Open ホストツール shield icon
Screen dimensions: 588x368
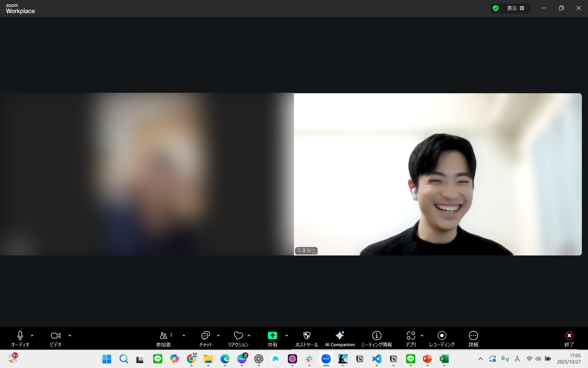(x=307, y=336)
